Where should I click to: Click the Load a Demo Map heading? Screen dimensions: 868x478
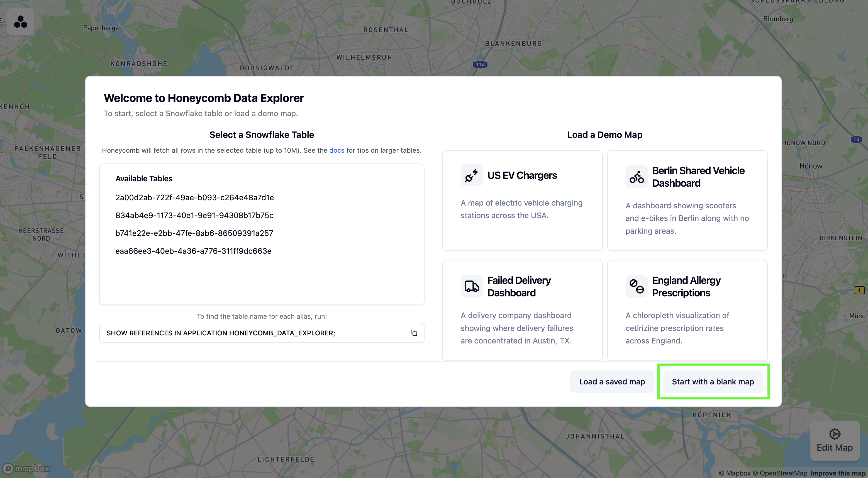pyautogui.click(x=605, y=135)
